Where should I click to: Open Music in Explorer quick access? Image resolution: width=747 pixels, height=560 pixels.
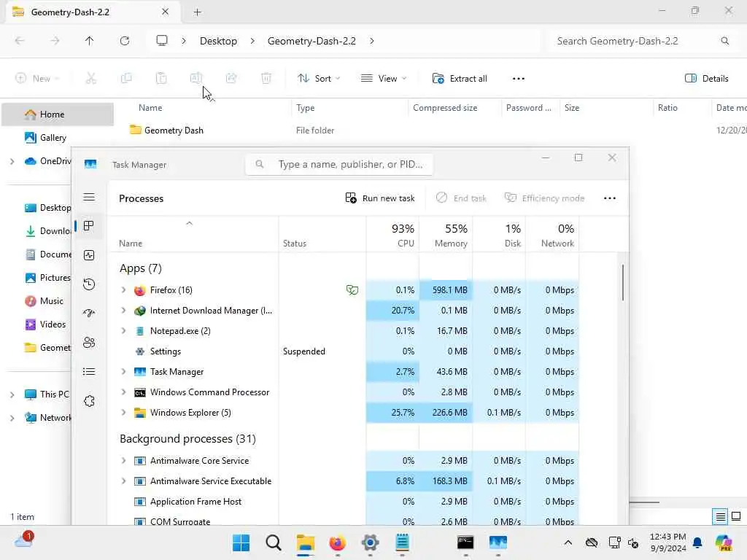coord(44,301)
